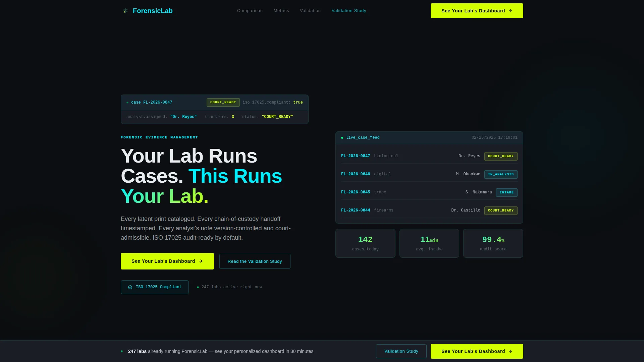
Task: Click "Dr. Reyes" analyst value in code card
Action: [183, 117]
